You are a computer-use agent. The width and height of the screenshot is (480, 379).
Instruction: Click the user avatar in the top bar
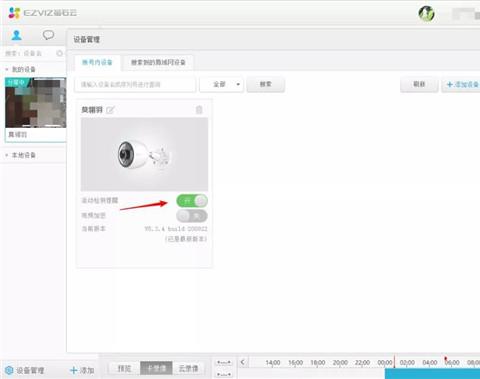pos(426,14)
